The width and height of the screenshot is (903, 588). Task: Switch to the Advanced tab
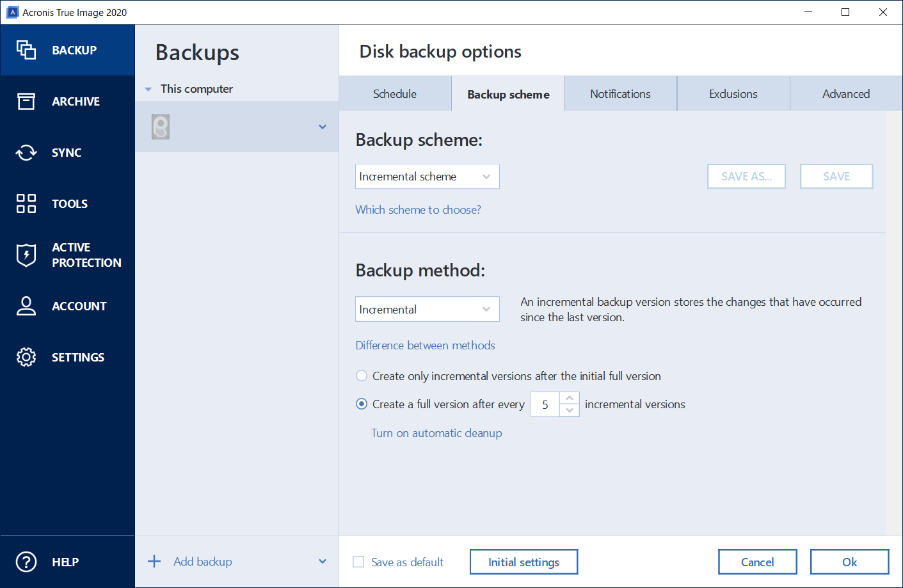(846, 93)
